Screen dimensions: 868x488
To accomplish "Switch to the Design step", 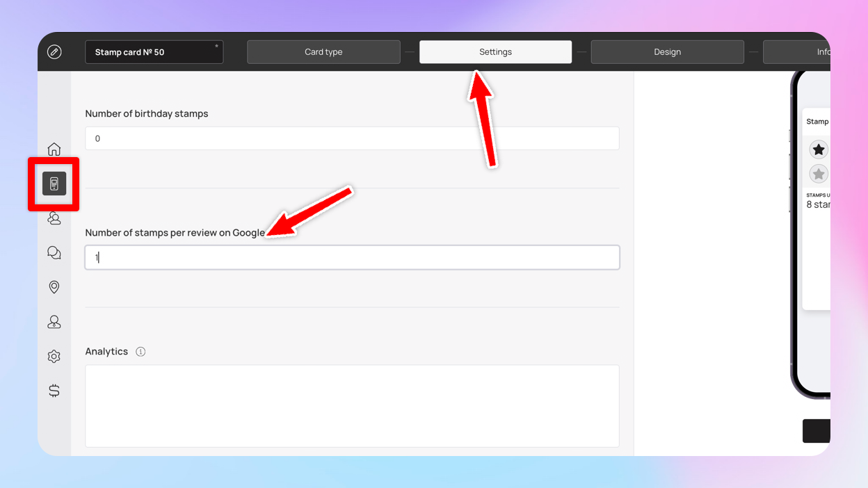I will 667,52.
